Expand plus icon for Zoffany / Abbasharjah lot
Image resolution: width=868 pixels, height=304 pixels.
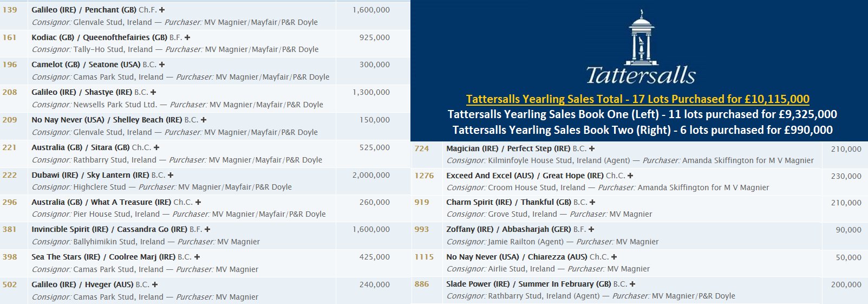(x=592, y=230)
